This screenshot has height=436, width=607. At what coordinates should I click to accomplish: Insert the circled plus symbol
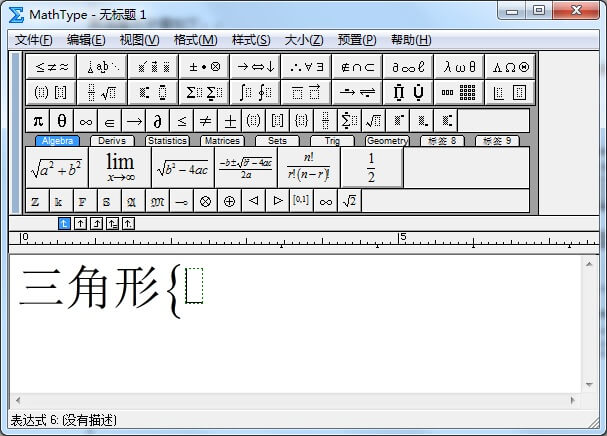pyautogui.click(x=230, y=201)
